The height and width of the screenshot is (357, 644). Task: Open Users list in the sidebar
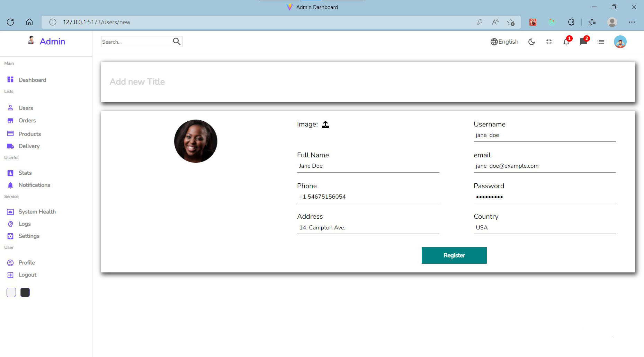(x=20, y=108)
